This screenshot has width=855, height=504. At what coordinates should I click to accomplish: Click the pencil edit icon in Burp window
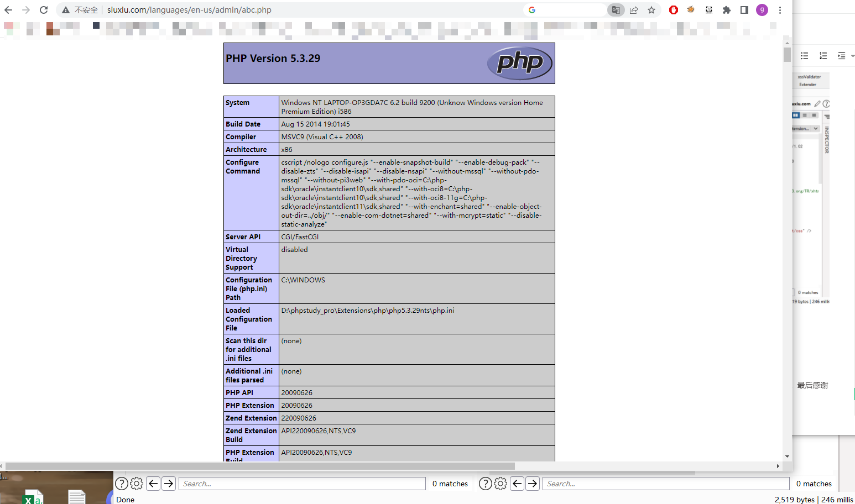[817, 104]
